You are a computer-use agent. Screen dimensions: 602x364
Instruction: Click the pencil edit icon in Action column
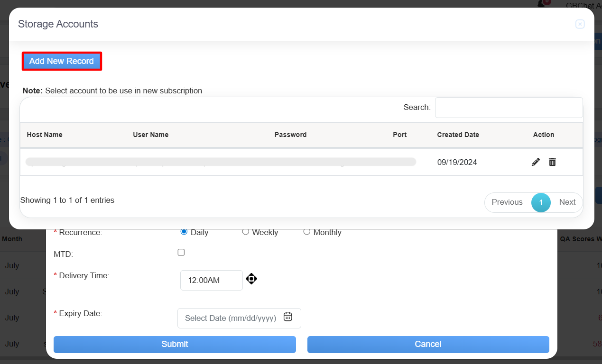(536, 162)
